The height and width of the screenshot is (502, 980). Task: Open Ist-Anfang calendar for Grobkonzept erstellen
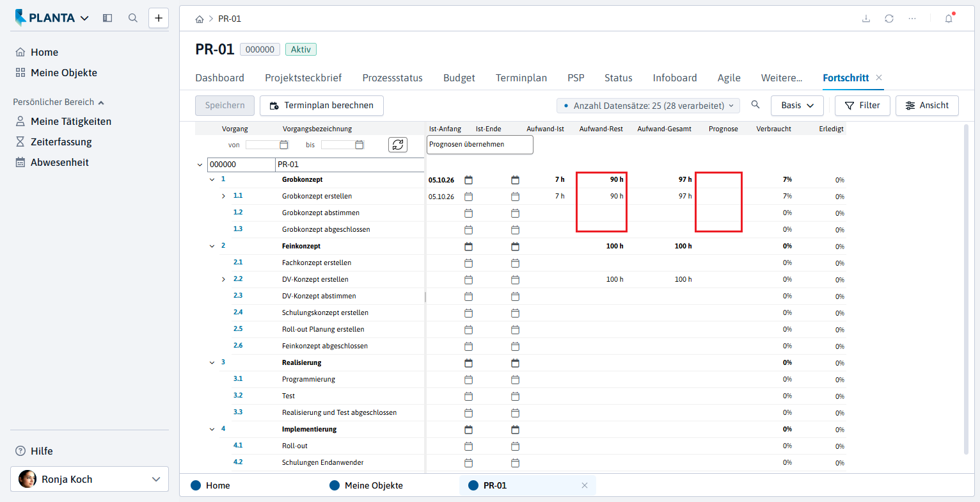click(x=468, y=196)
